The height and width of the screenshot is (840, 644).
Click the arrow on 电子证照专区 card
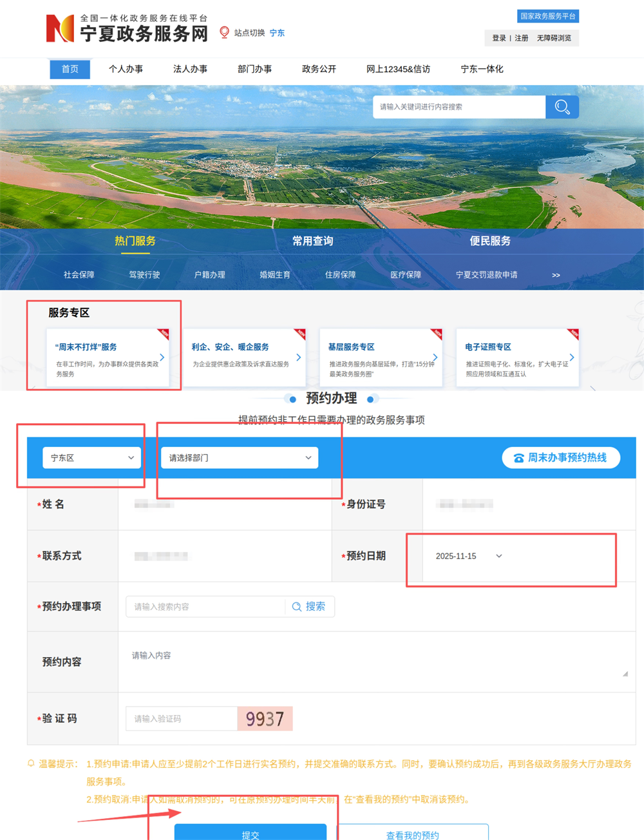(x=571, y=357)
